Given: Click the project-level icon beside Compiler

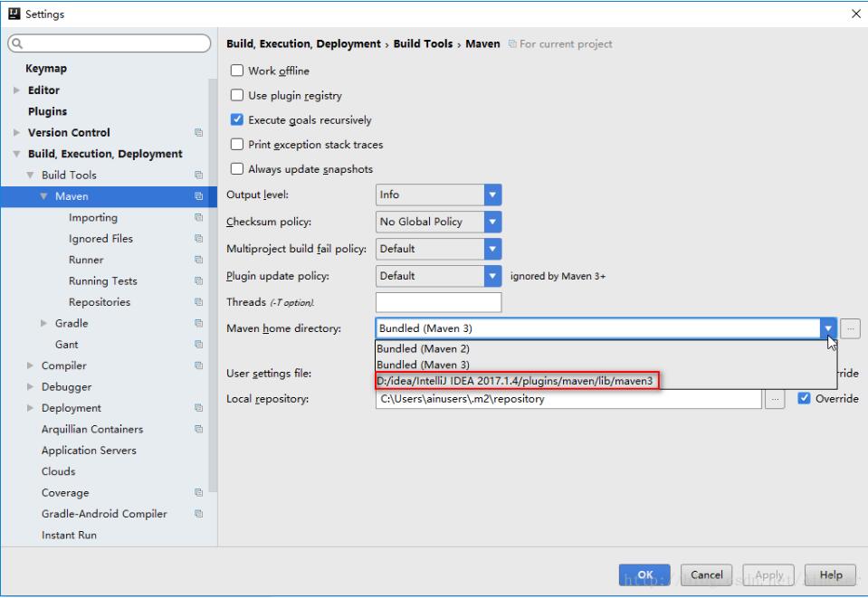Looking at the screenshot, I should (x=198, y=366).
